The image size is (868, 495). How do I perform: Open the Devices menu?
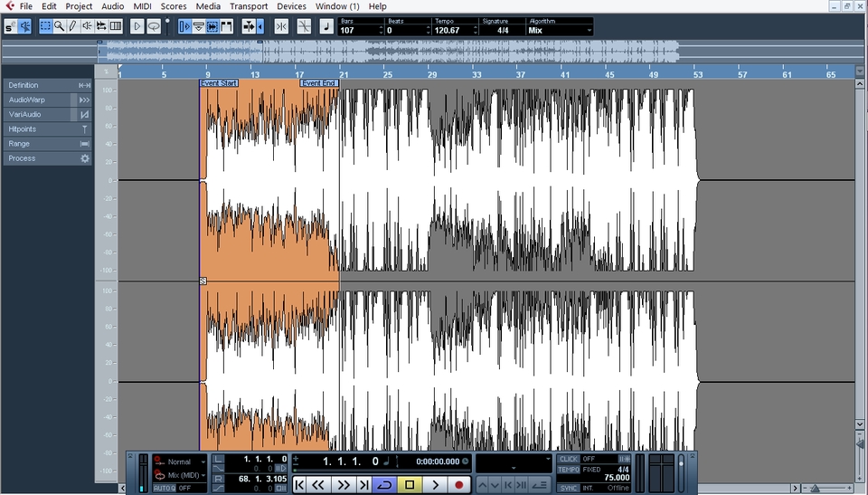point(291,6)
